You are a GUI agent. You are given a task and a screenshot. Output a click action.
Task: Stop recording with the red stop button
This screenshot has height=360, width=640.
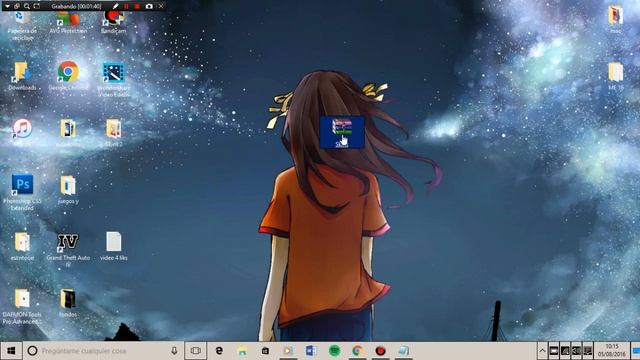coord(137,6)
